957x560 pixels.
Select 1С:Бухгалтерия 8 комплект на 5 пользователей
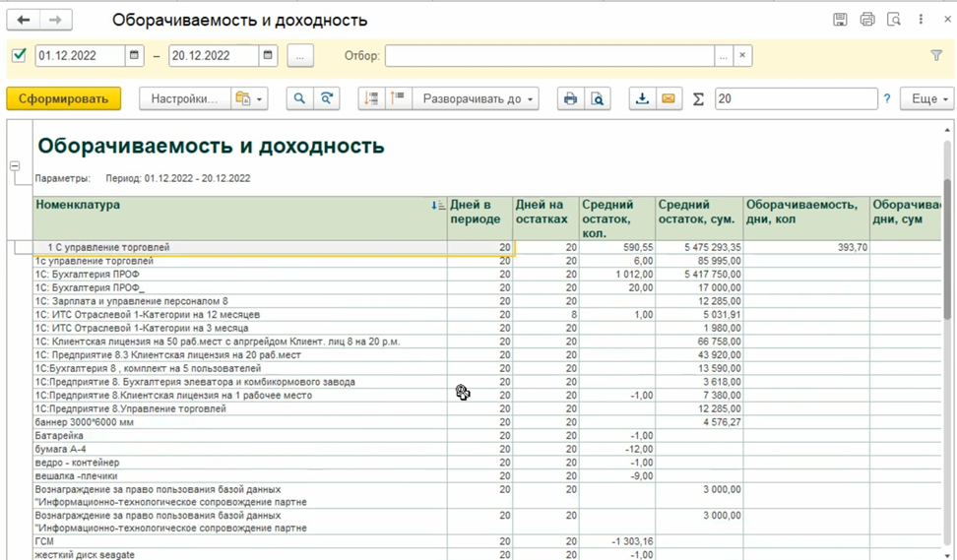(240, 368)
